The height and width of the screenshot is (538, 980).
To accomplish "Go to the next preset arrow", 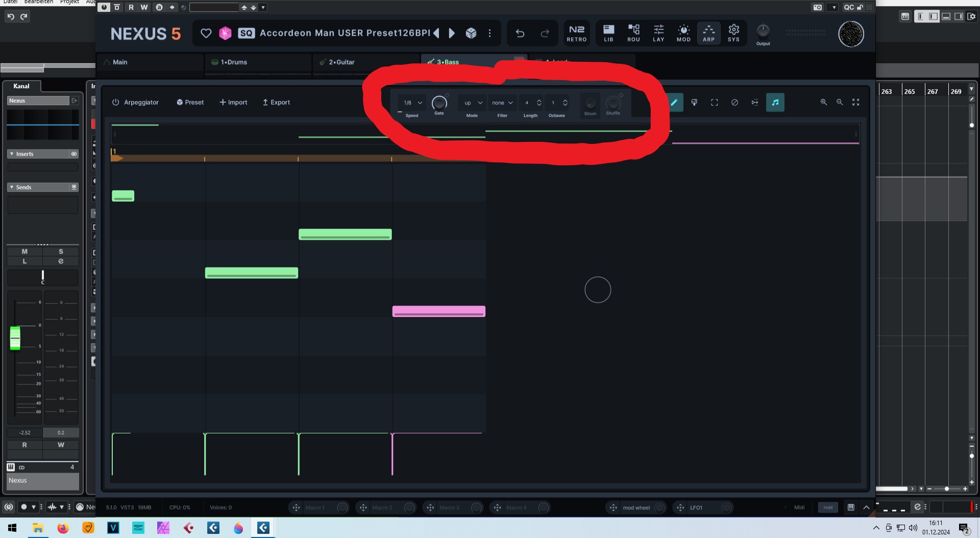I will coord(452,33).
